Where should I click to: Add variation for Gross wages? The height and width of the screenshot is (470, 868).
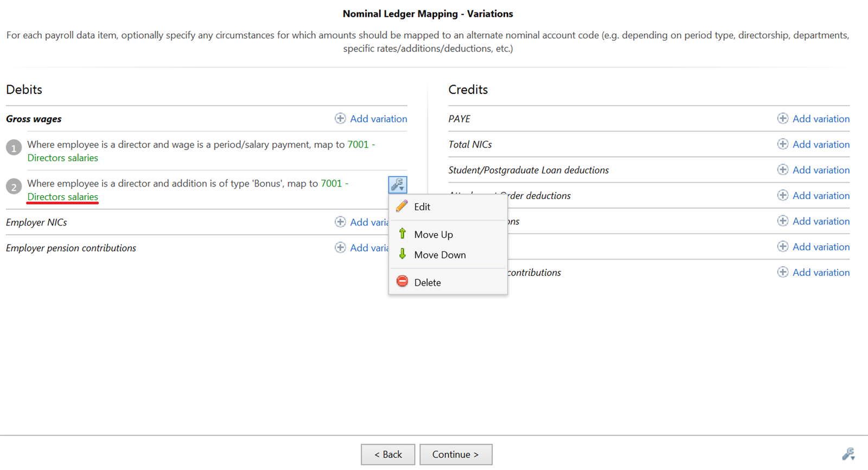tap(378, 119)
